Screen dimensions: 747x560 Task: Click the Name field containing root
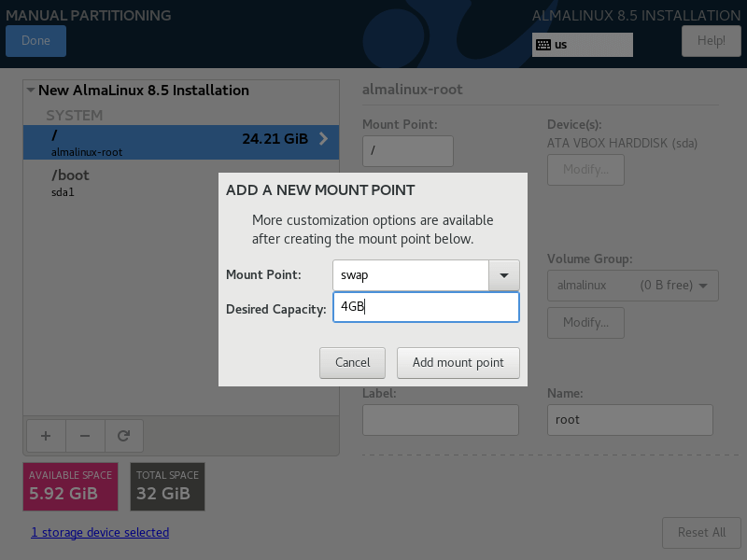[629, 420]
